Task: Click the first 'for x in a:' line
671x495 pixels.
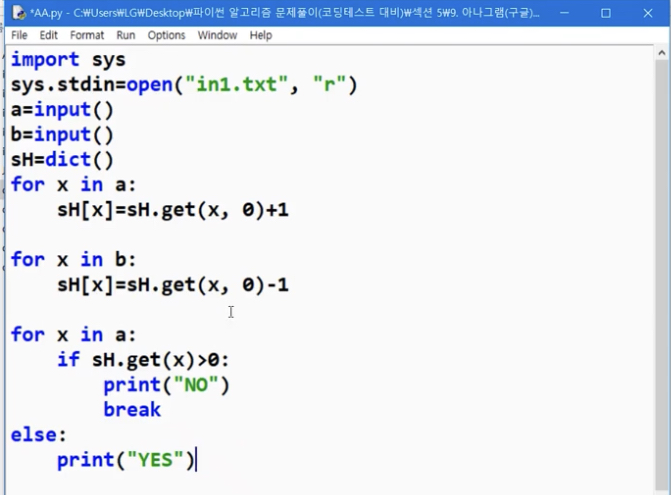Action: click(73, 185)
